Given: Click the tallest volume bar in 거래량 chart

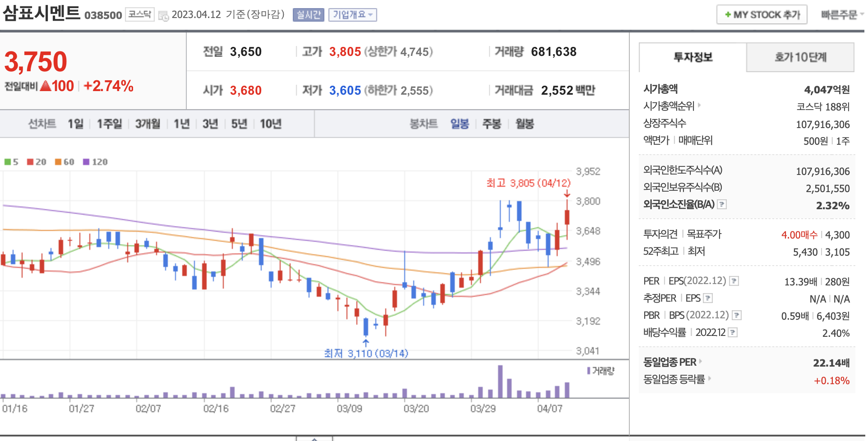Looking at the screenshot, I should [500, 381].
